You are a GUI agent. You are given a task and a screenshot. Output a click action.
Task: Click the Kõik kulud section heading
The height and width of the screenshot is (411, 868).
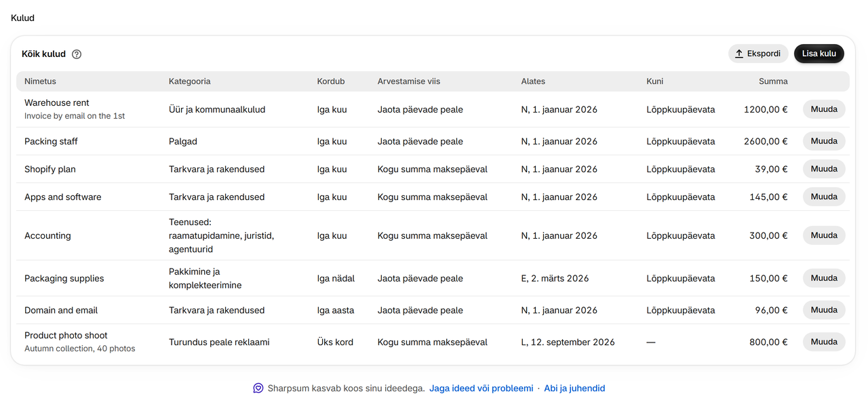pyautogui.click(x=43, y=54)
